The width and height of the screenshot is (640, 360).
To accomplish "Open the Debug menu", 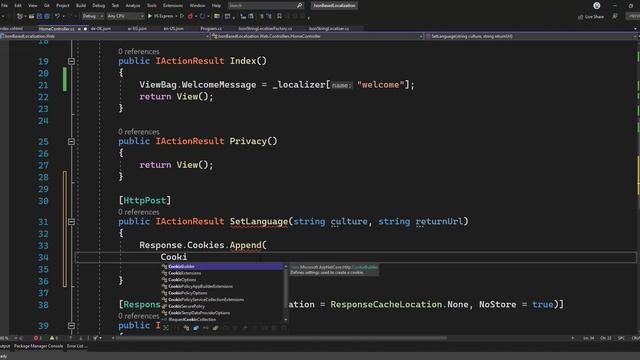I will (x=98, y=6).
